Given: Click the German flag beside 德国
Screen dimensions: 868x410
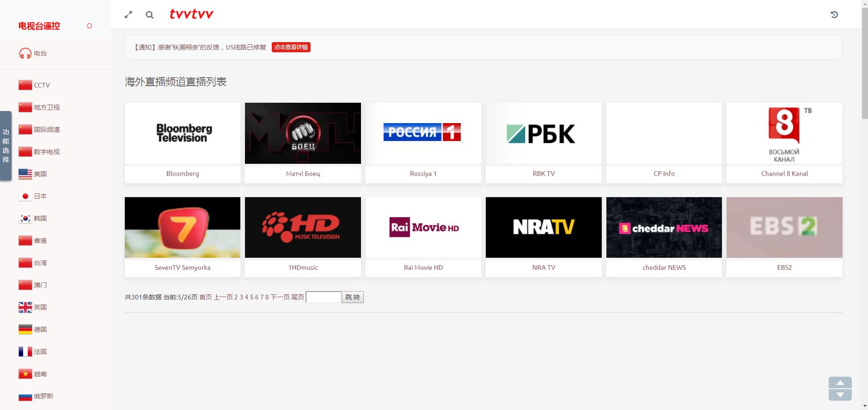Looking at the screenshot, I should [25, 329].
